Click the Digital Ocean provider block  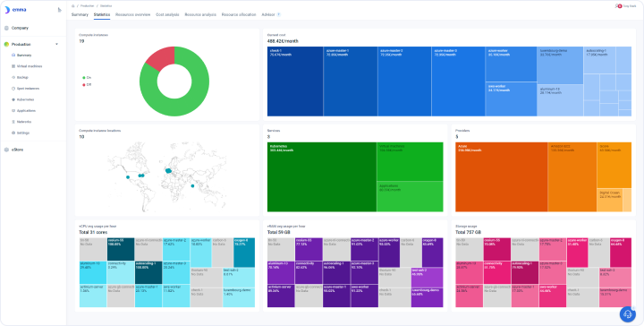click(609, 201)
